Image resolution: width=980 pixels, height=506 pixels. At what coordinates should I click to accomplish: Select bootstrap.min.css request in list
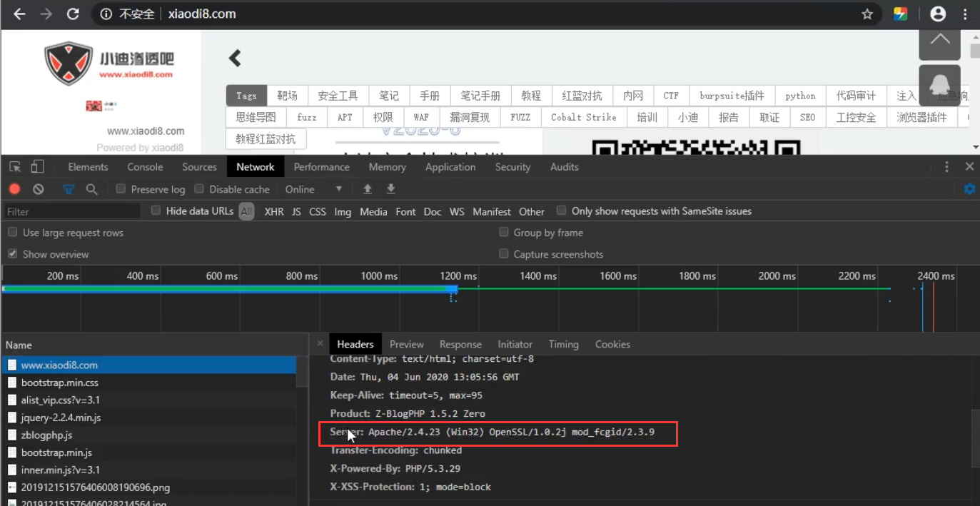point(60,383)
